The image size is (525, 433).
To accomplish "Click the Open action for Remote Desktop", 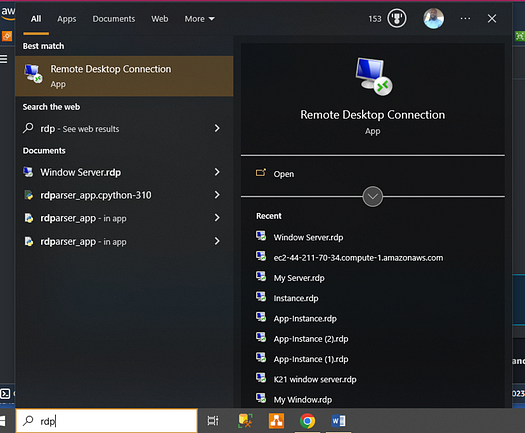I will 284,174.
